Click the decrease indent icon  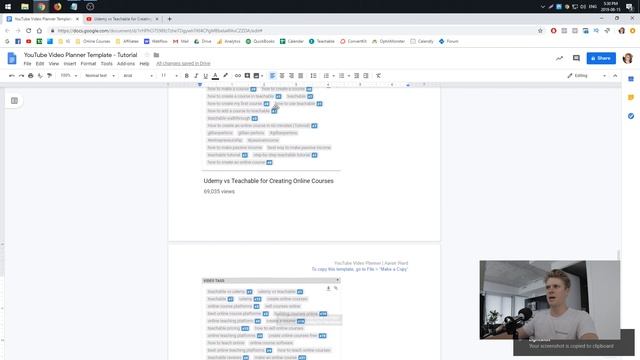(356, 76)
